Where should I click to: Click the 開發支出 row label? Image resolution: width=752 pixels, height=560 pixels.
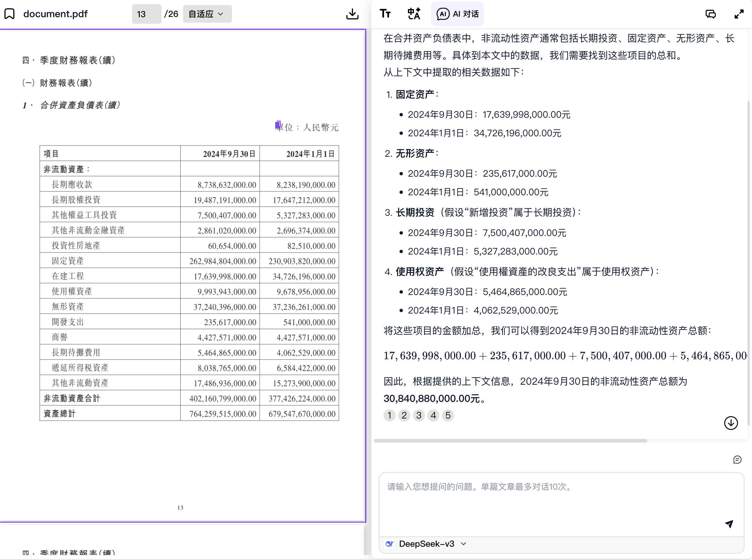point(68,322)
